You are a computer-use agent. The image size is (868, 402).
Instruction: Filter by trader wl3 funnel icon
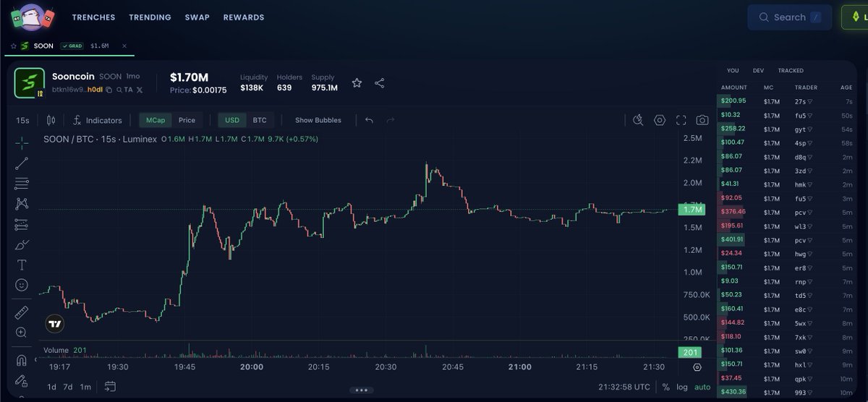coord(809,226)
